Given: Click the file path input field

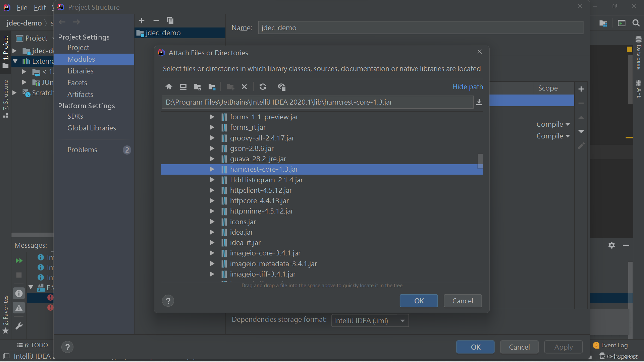Looking at the screenshot, I should (317, 102).
